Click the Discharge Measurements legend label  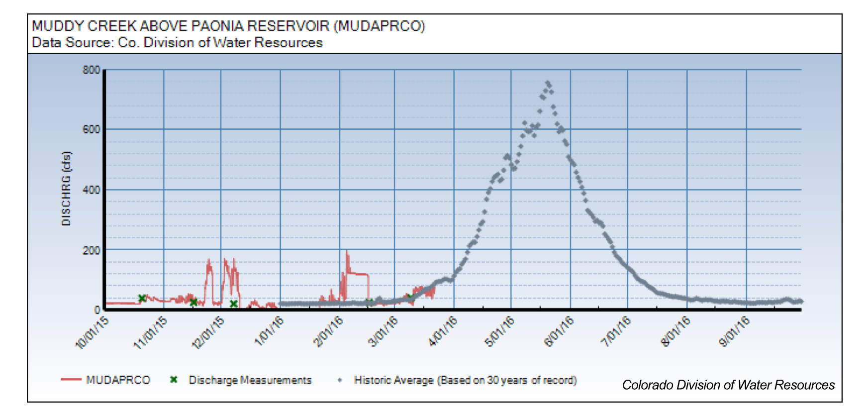click(x=250, y=380)
